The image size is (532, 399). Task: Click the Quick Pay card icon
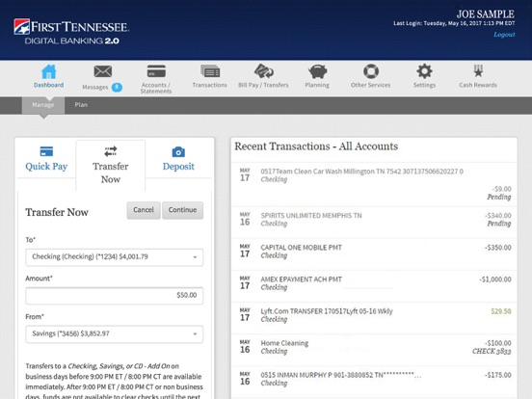coord(46,151)
